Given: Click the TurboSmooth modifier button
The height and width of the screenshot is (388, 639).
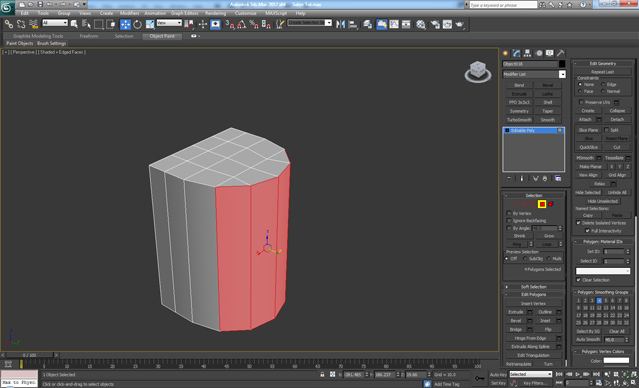Looking at the screenshot, I should (x=519, y=120).
